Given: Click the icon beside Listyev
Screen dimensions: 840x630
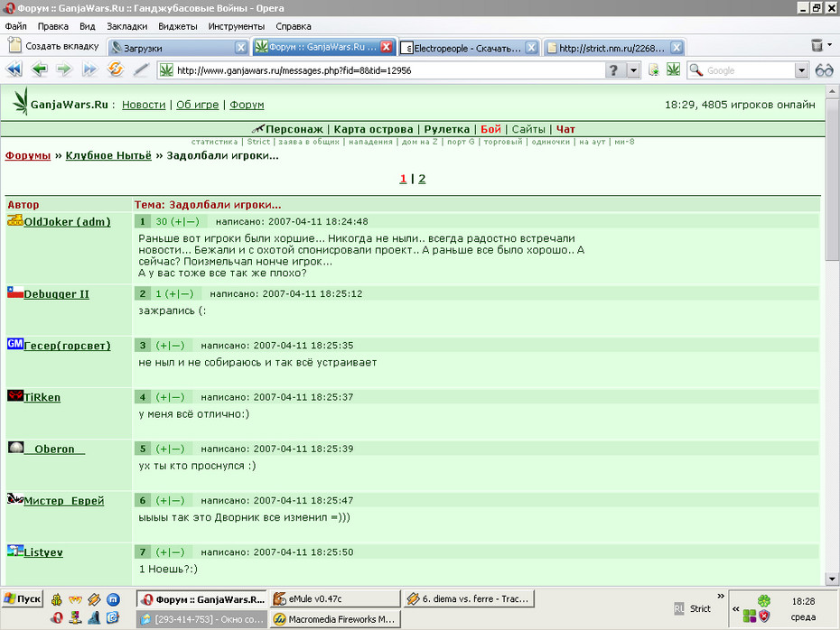Looking at the screenshot, I should click(x=15, y=551).
